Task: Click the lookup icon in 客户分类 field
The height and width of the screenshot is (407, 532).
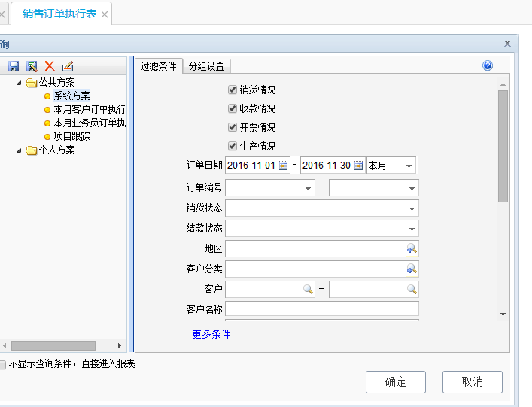Action: [x=412, y=269]
